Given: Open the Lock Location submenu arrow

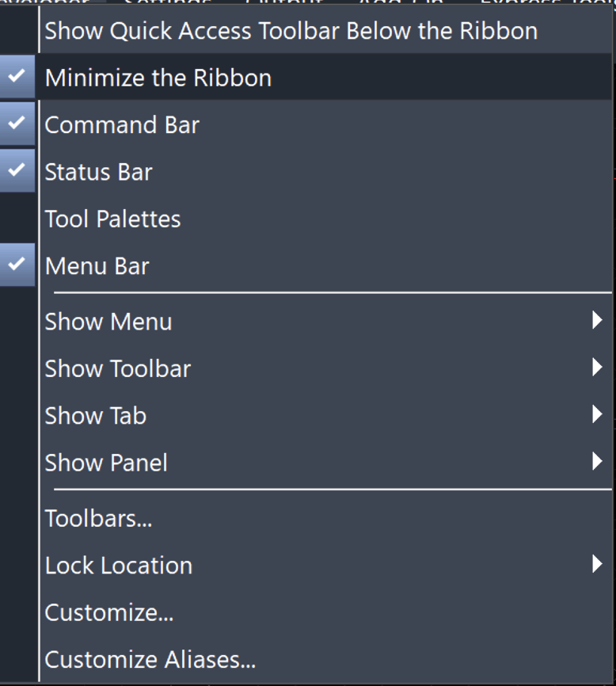Looking at the screenshot, I should tap(597, 565).
